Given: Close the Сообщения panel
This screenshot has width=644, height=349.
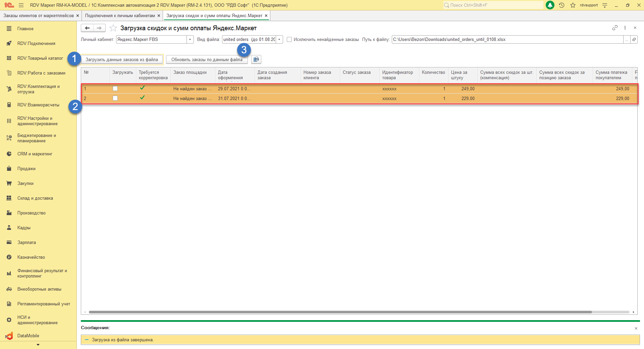Looking at the screenshot, I should coord(636,328).
